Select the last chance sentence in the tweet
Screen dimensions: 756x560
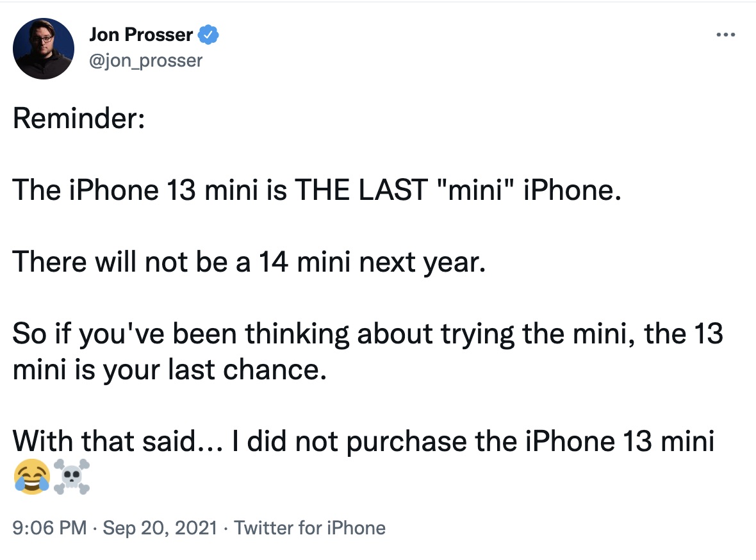pyautogui.click(x=368, y=334)
